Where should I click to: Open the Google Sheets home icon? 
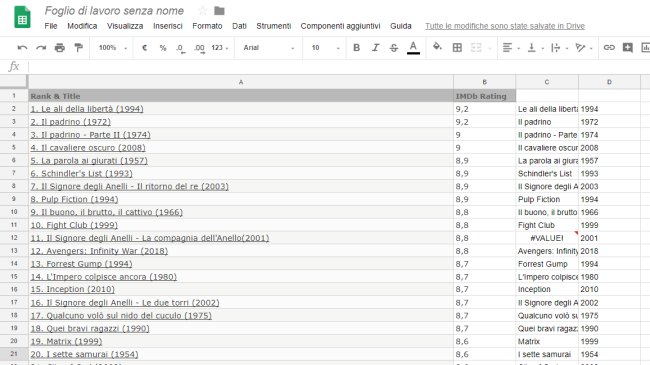point(22,17)
